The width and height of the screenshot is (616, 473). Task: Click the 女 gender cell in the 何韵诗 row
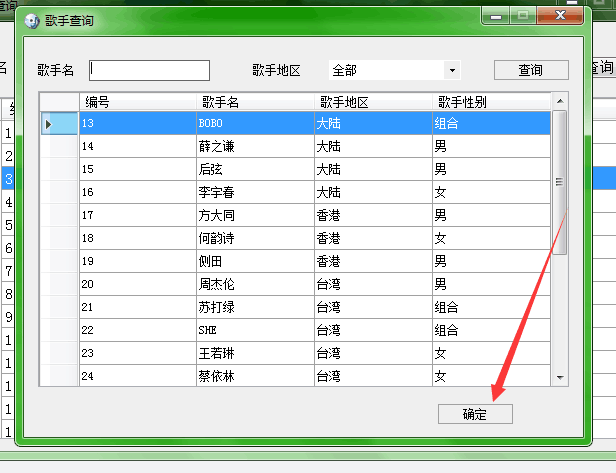tap(491, 238)
